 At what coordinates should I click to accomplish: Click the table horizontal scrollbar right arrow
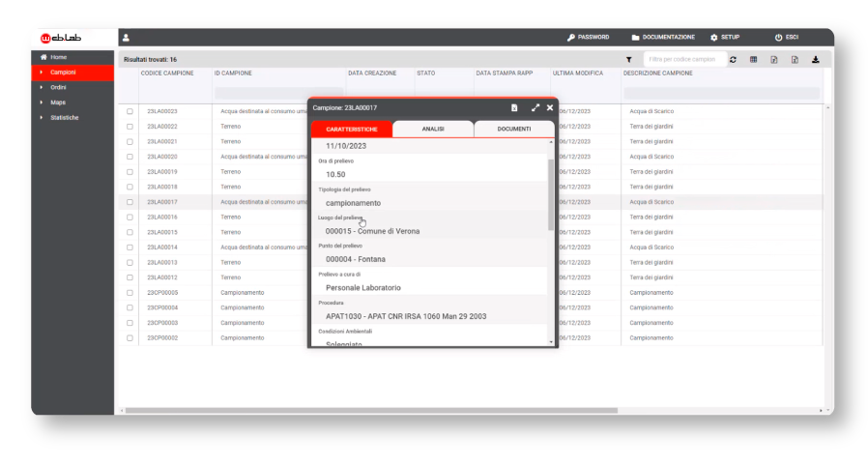[821, 411]
